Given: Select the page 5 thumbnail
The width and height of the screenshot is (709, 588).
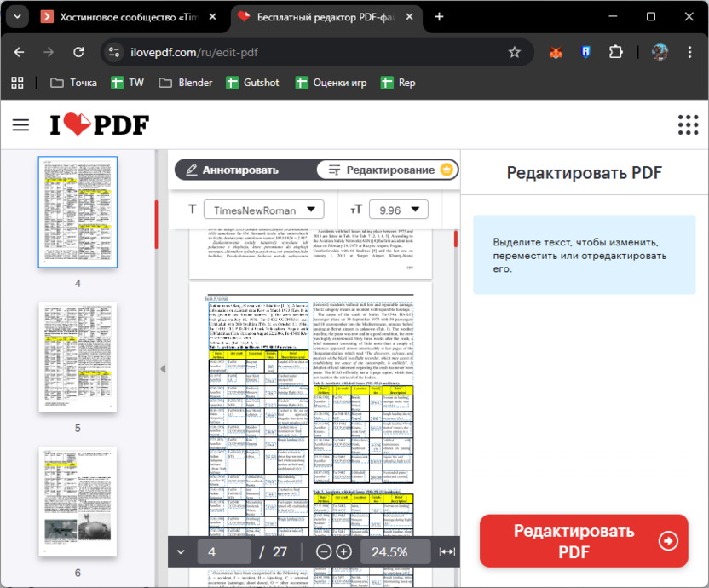Looking at the screenshot, I should 77,358.
